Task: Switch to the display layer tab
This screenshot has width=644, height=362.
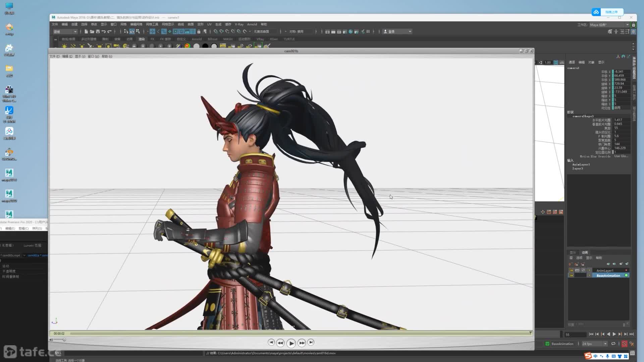Action: tap(573, 253)
